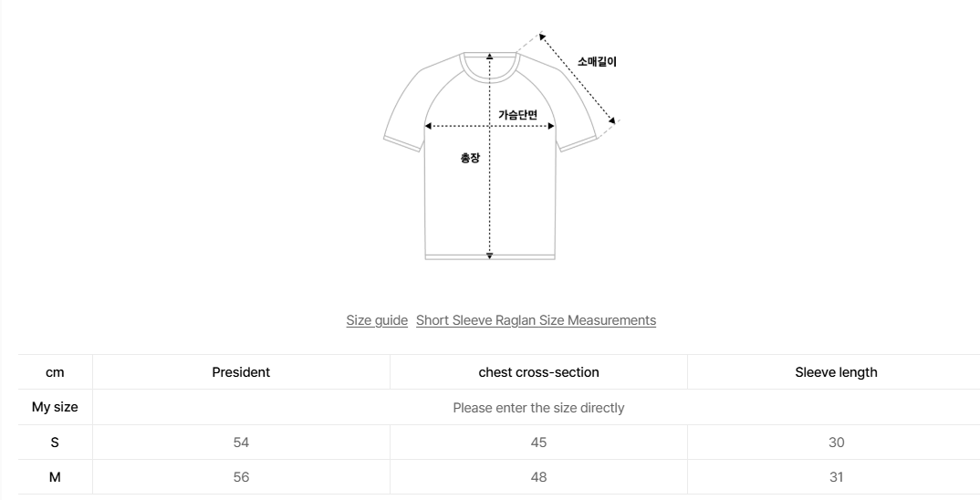
Task: Click the 56 value in the M row
Action: coord(241,477)
